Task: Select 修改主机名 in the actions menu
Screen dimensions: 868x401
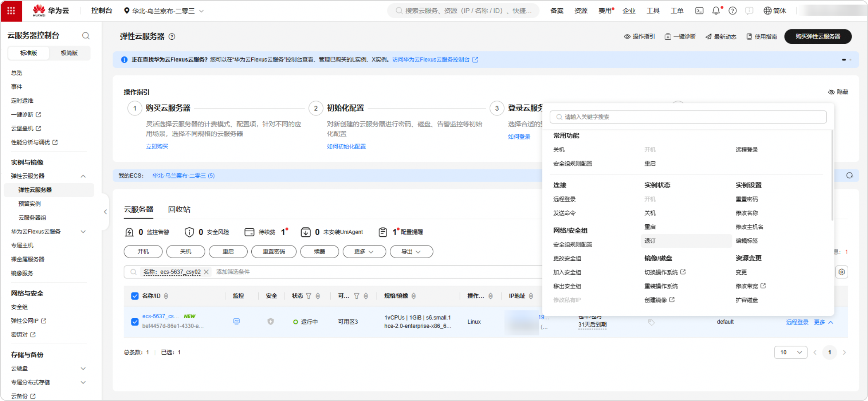Action: (749, 227)
